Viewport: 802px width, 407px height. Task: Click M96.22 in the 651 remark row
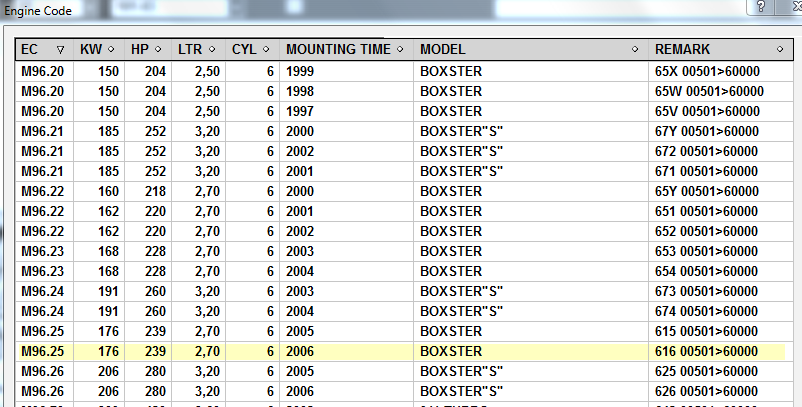(42, 211)
